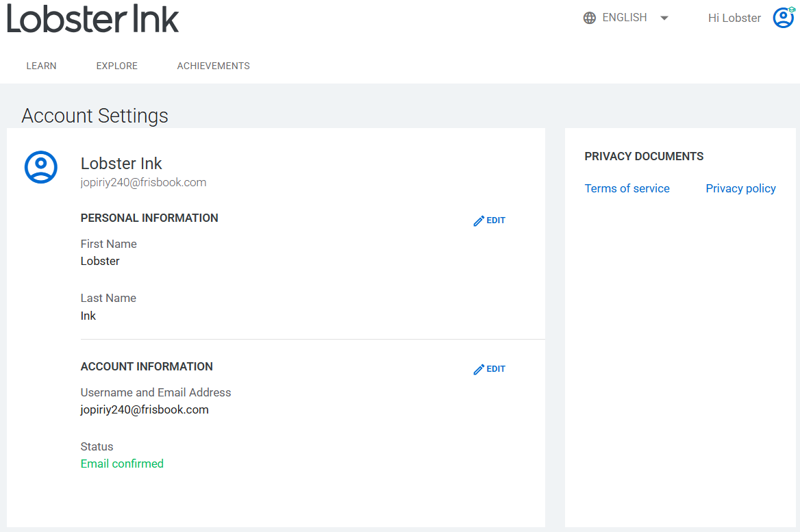
Task: Click pencil icon for Account Information
Action: (x=479, y=370)
